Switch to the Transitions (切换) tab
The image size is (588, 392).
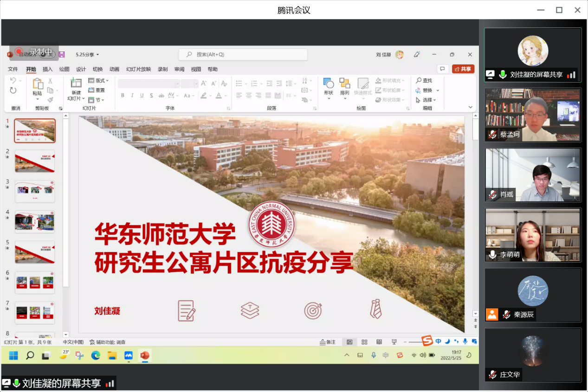pos(97,69)
